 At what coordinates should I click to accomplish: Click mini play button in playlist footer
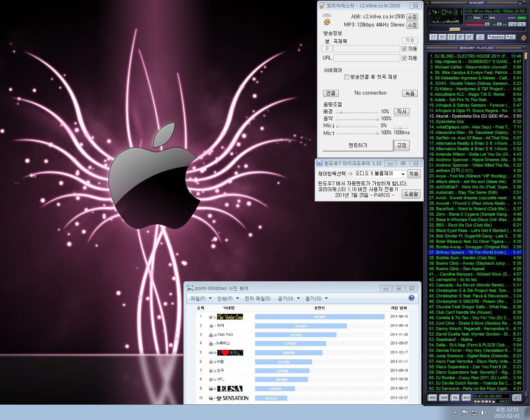coord(479,401)
